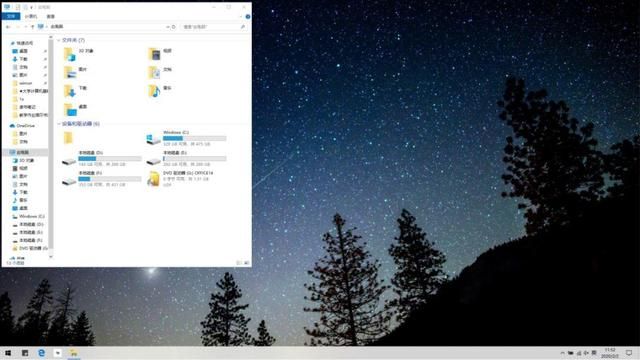Click the Up one level arrow
Viewport: 640px width, 360px height.
pos(33,27)
